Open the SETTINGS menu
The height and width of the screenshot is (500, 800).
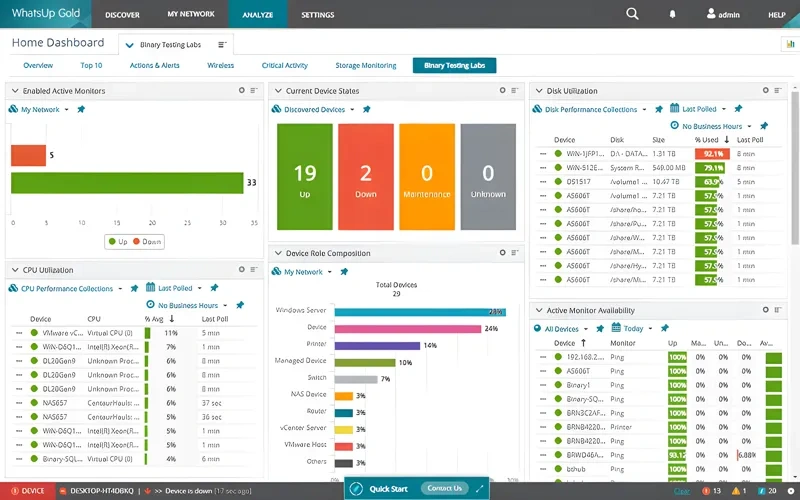pyautogui.click(x=317, y=15)
